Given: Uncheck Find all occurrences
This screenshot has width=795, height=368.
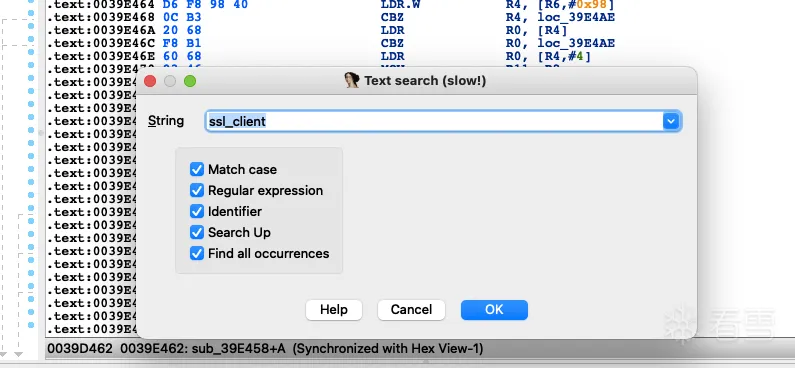Looking at the screenshot, I should point(197,253).
